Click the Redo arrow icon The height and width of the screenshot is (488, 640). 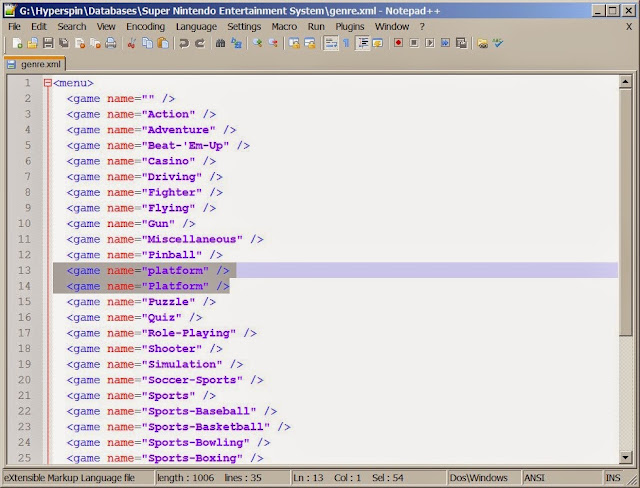tap(200, 43)
